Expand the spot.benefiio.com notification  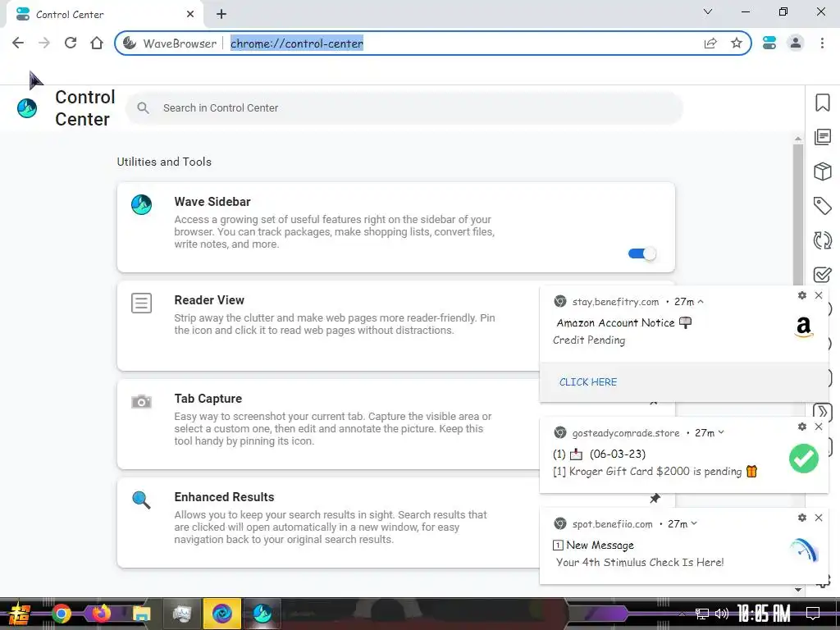[694, 523]
